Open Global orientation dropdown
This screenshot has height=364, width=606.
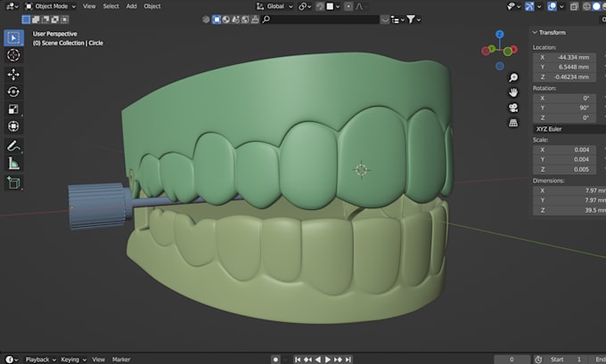click(x=274, y=6)
